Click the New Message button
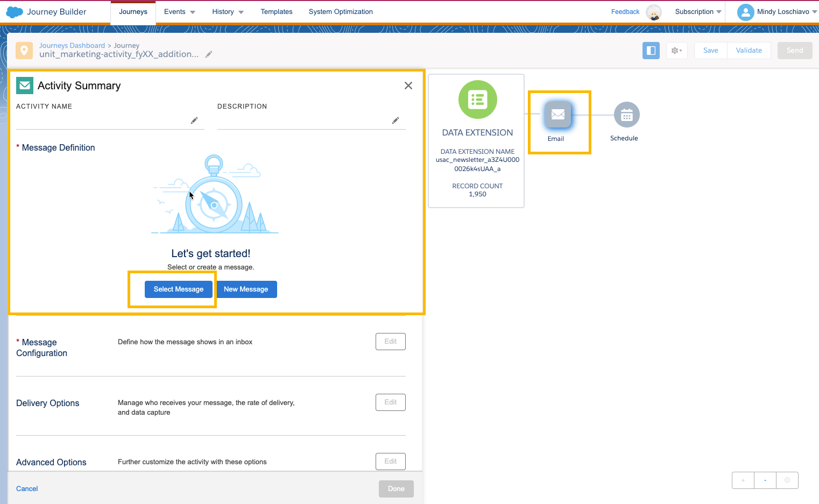Screen dimensions: 819x504 (246, 289)
